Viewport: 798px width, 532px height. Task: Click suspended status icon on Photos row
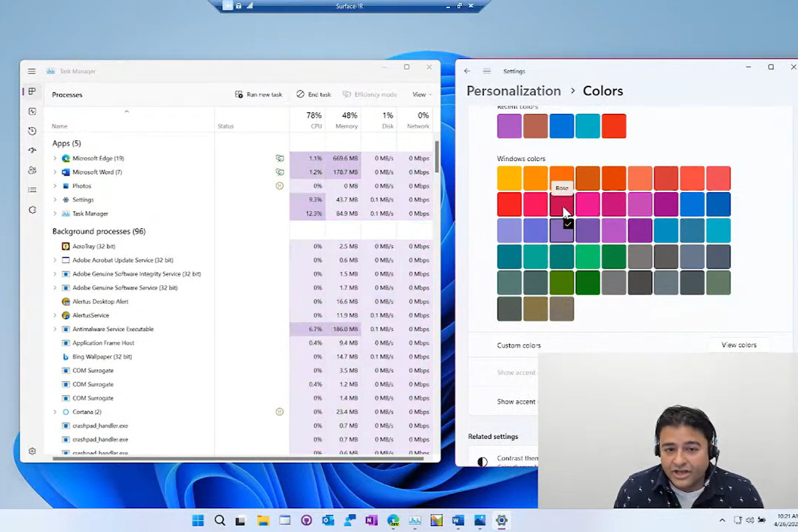click(x=280, y=186)
